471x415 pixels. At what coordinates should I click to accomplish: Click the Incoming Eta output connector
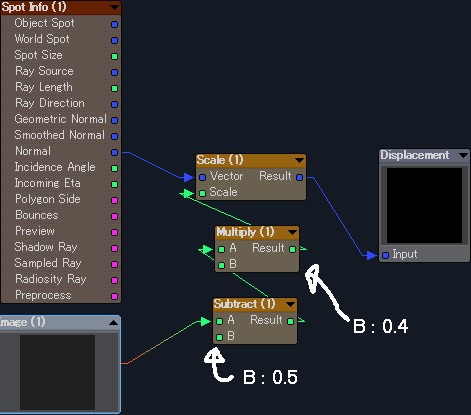coord(114,184)
